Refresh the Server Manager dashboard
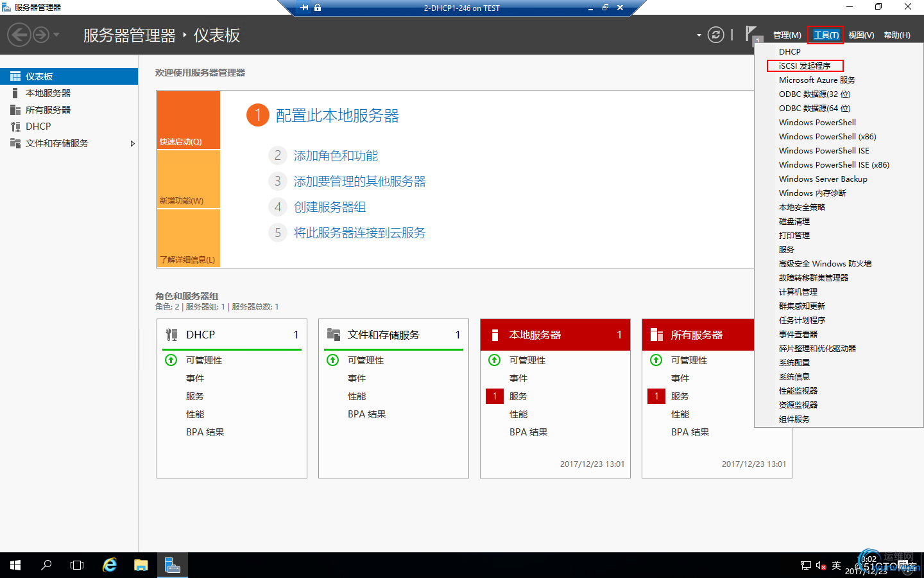 click(x=715, y=35)
